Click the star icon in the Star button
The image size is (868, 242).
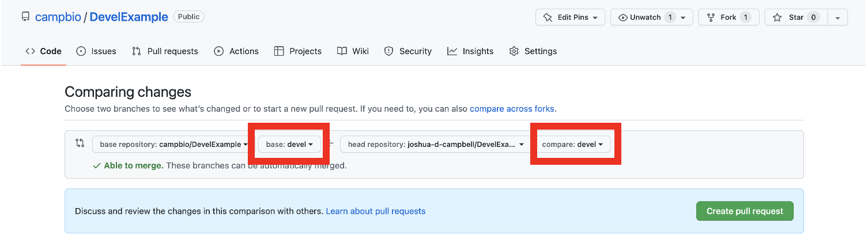(778, 17)
